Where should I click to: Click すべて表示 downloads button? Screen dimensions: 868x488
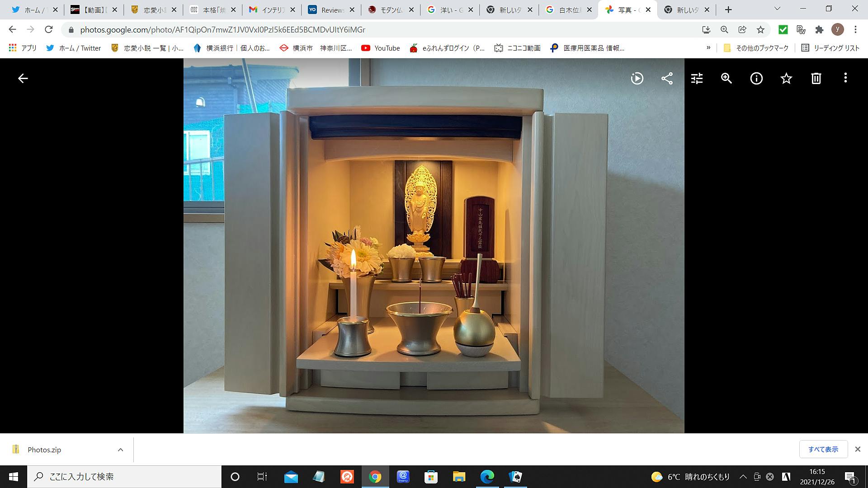pos(823,449)
